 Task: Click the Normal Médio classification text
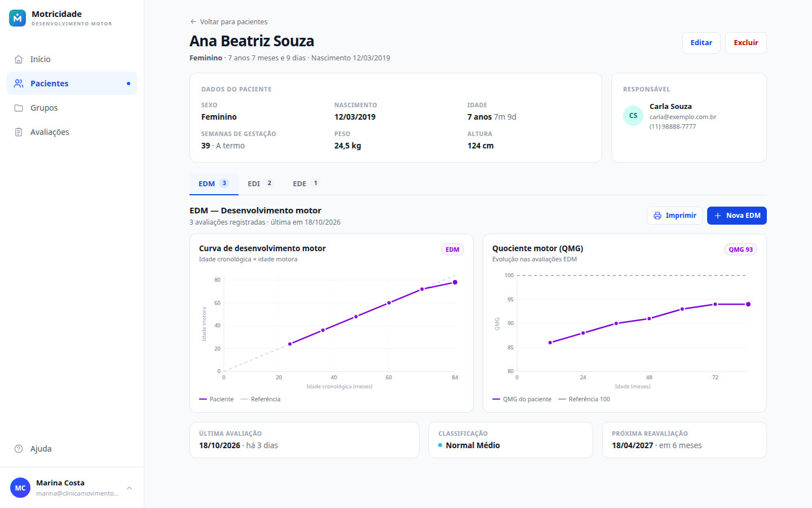click(473, 445)
